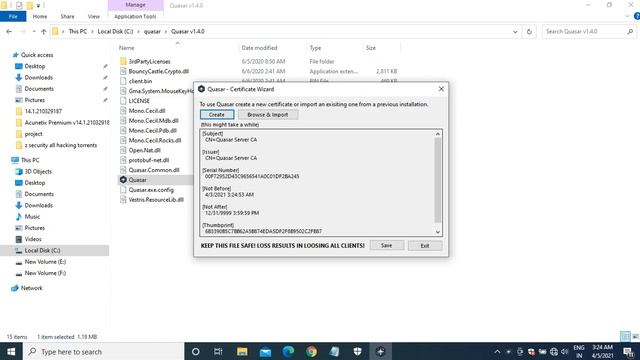Screen dimensions: 640x360
Task: Expand the address bar history dropdown
Action: point(515,31)
